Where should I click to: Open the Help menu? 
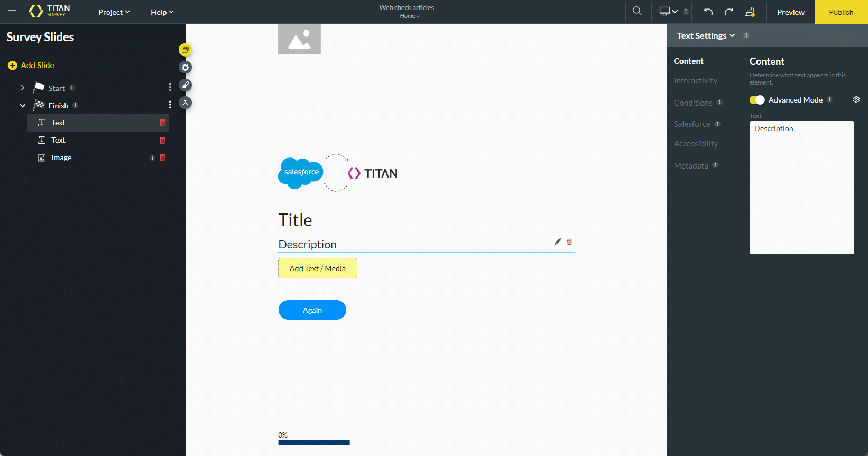(162, 12)
